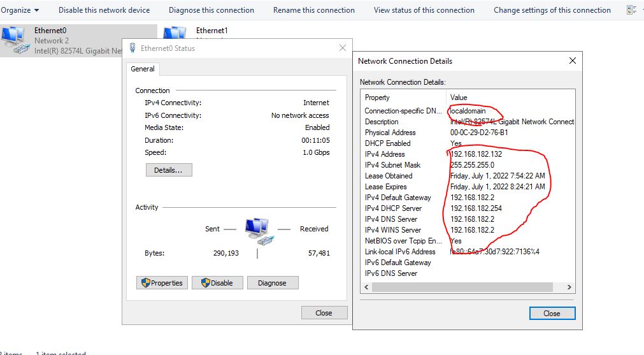Click the IPv4 WINS Server row label
Screen dimensions: 644x355
click(393, 229)
